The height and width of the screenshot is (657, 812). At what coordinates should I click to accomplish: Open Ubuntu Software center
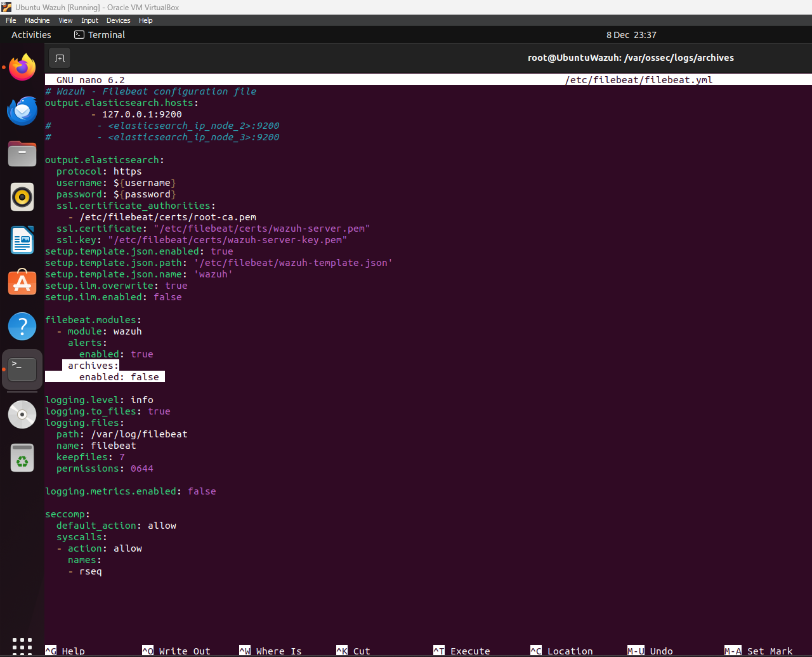(22, 282)
